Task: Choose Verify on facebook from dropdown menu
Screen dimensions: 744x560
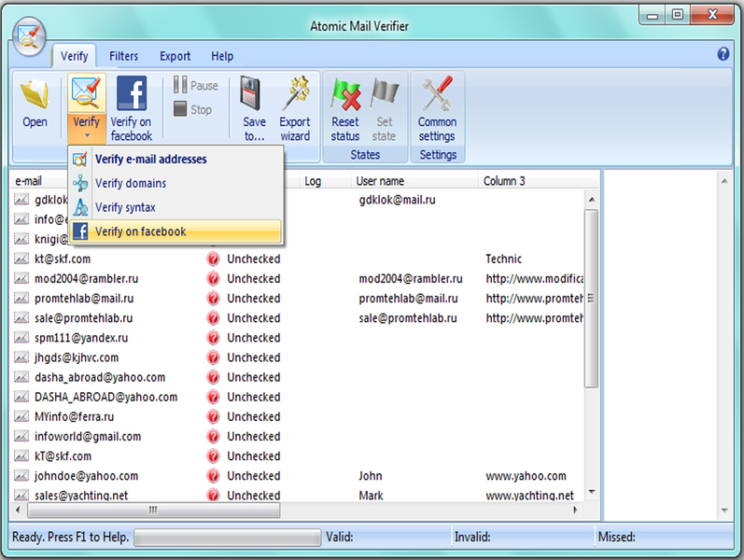Action: tap(176, 231)
